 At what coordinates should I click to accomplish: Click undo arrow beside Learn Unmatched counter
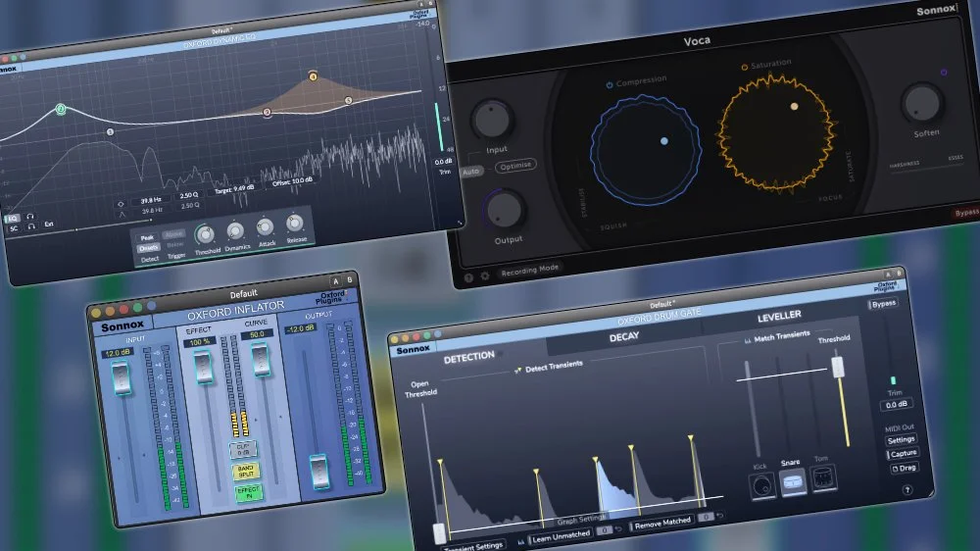click(618, 528)
